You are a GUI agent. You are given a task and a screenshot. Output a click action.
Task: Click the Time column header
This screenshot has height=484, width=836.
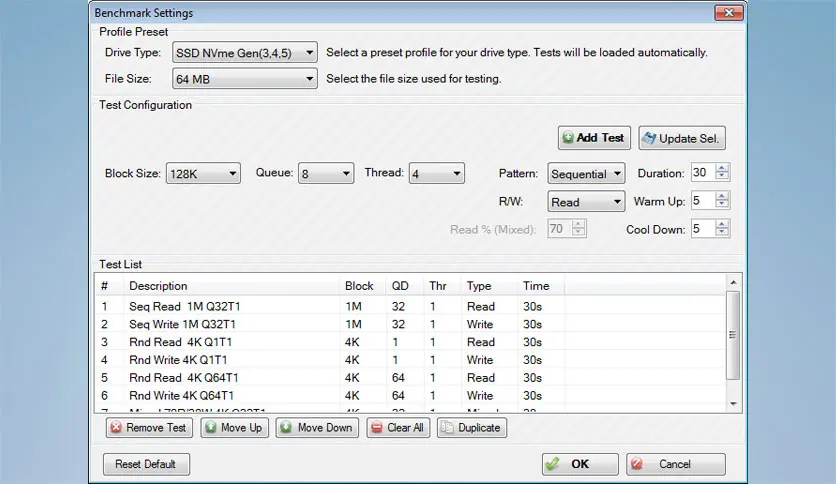[541, 286]
